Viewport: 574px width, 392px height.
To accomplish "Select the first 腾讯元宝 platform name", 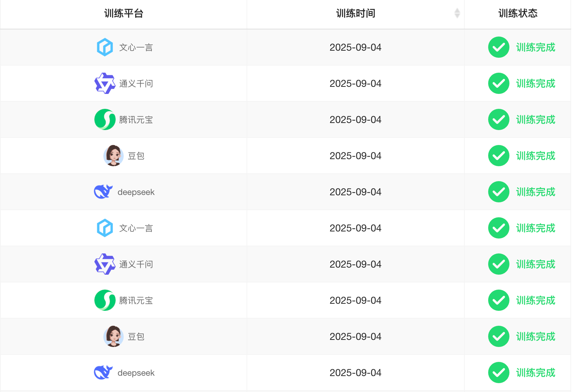I will point(136,120).
